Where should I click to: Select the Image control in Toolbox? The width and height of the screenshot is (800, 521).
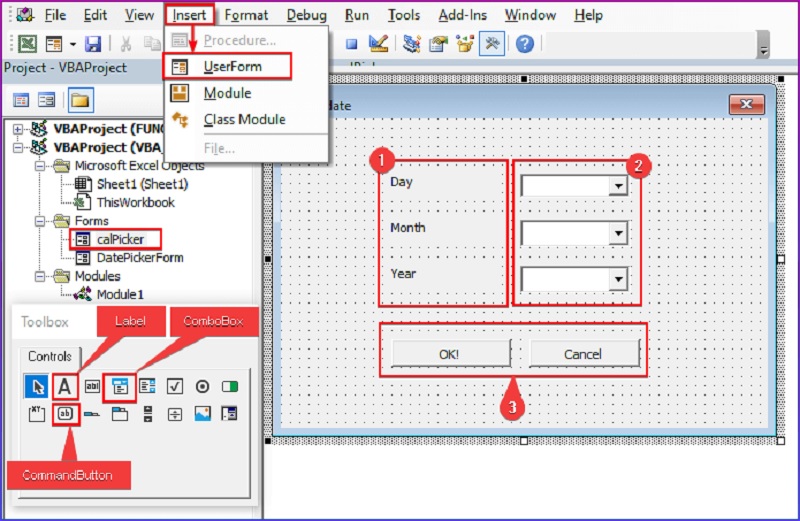(x=202, y=413)
